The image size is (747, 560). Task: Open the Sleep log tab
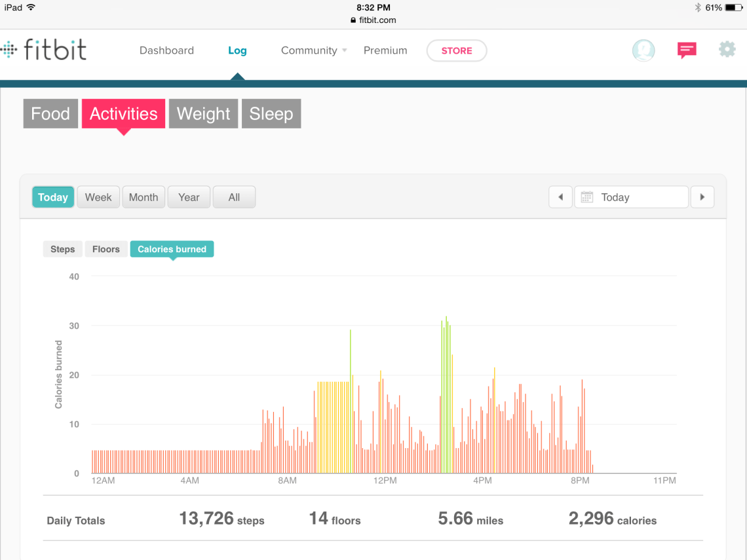pyautogui.click(x=271, y=114)
